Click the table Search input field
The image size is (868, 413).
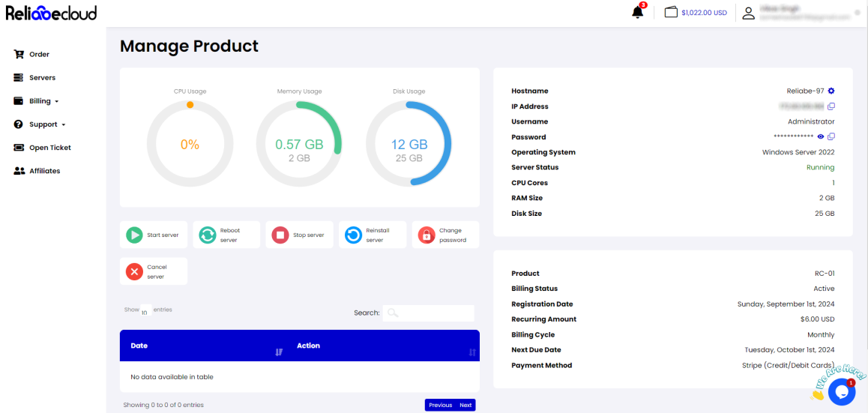click(x=429, y=313)
